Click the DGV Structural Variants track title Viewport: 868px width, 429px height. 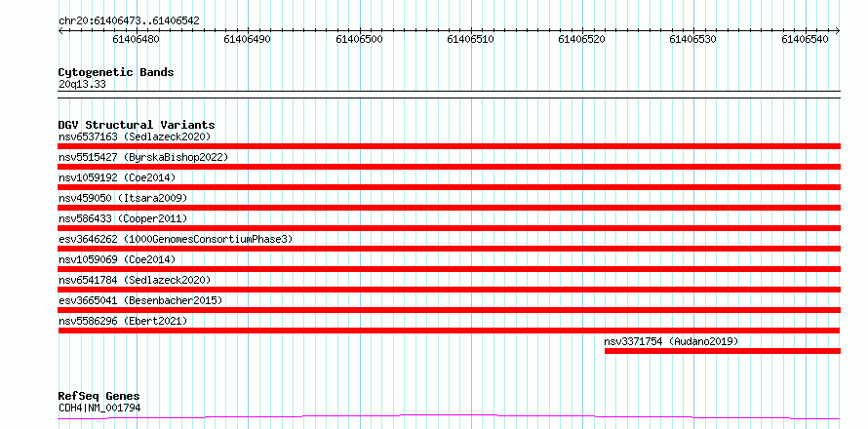(x=137, y=125)
